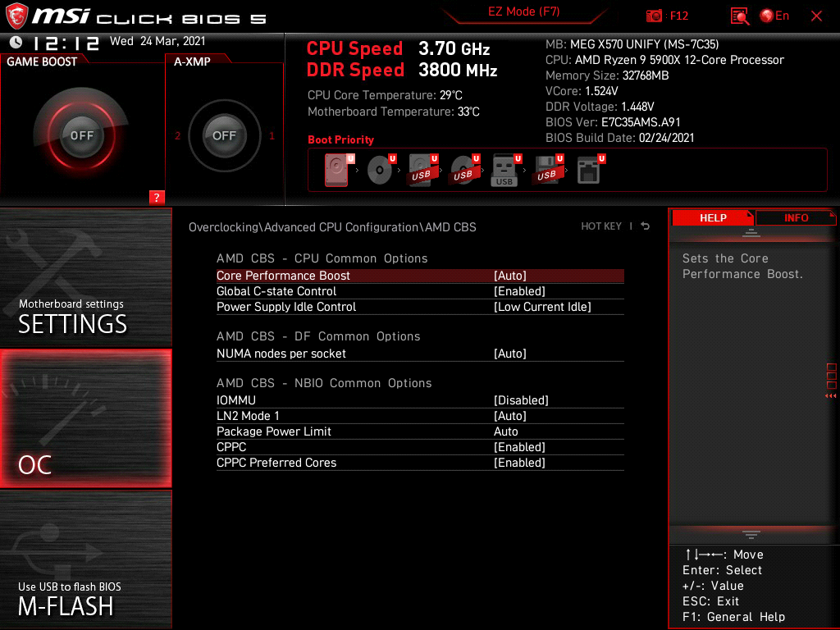840x630 pixels.
Task: Change the CPPC [Enabled] value
Action: pos(519,447)
